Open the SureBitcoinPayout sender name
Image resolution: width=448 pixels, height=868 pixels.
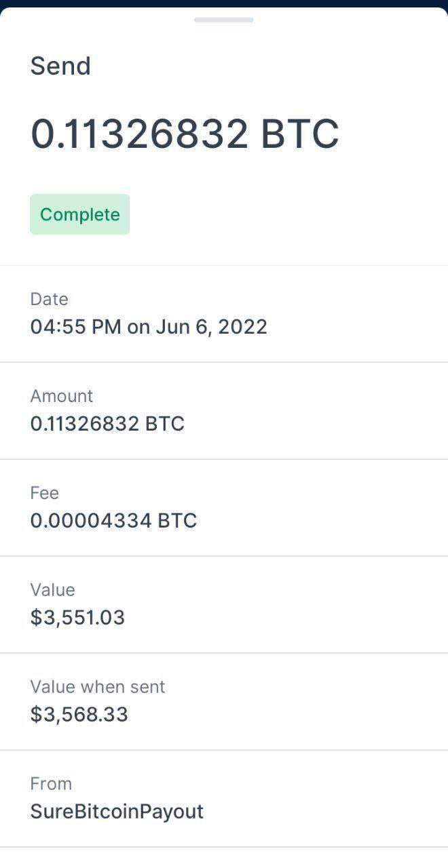117,812
